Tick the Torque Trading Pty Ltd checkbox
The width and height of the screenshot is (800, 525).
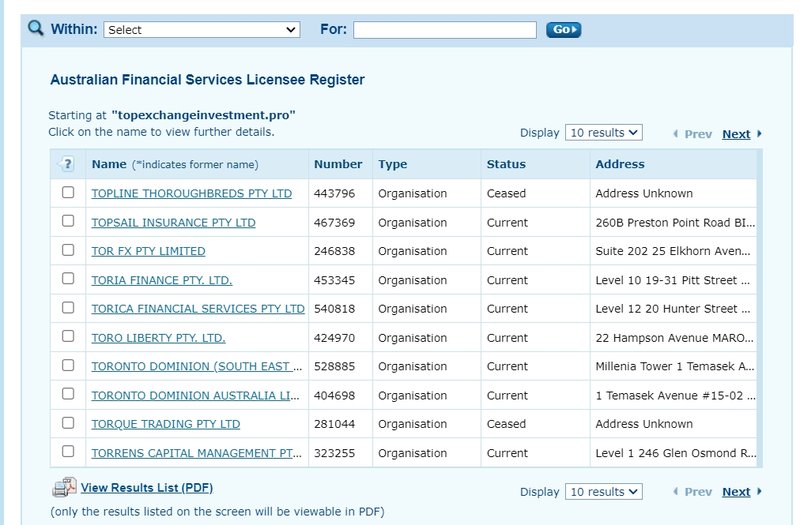coord(68,423)
